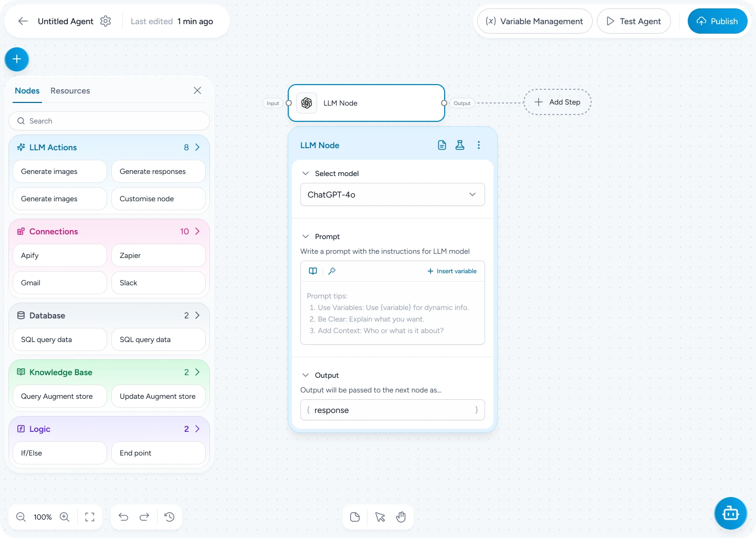Screen dimensions: 756x538
Task: Select the Generate responses node
Action: click(x=159, y=171)
